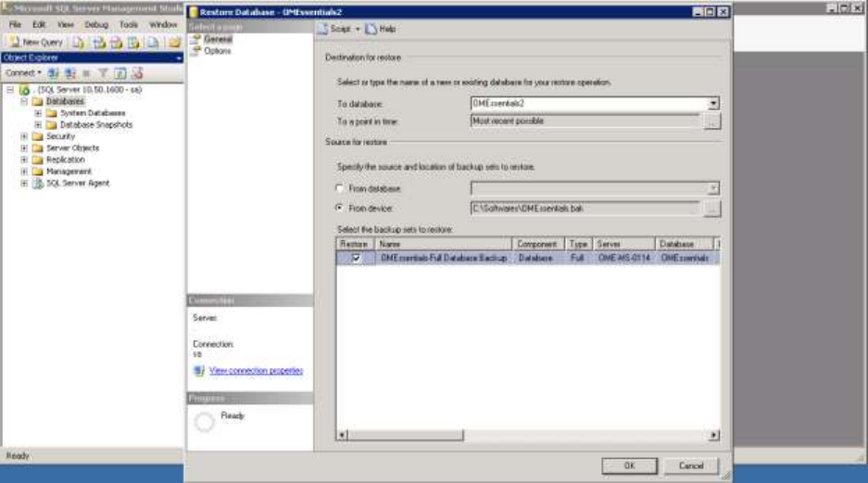Open the Connect dropdown in Object Explorer
The height and width of the screenshot is (483, 868).
point(39,73)
